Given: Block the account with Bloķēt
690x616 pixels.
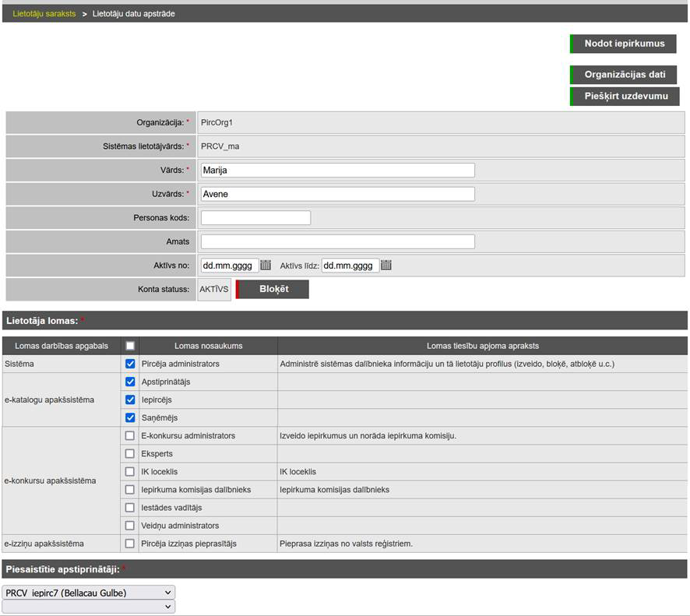Looking at the screenshot, I should coord(273,289).
